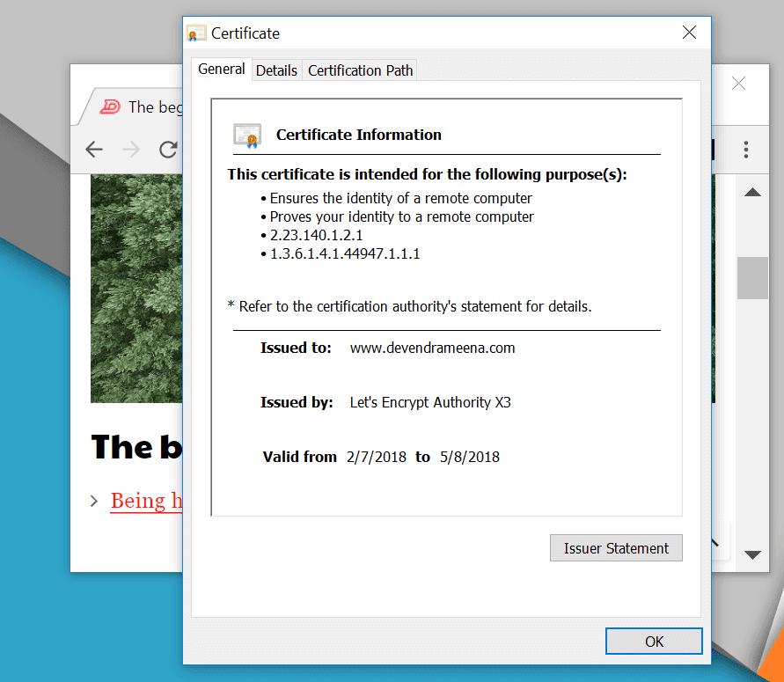Click 'The b...' page heading
Viewport: 784px width, 682px height.
[x=136, y=446]
